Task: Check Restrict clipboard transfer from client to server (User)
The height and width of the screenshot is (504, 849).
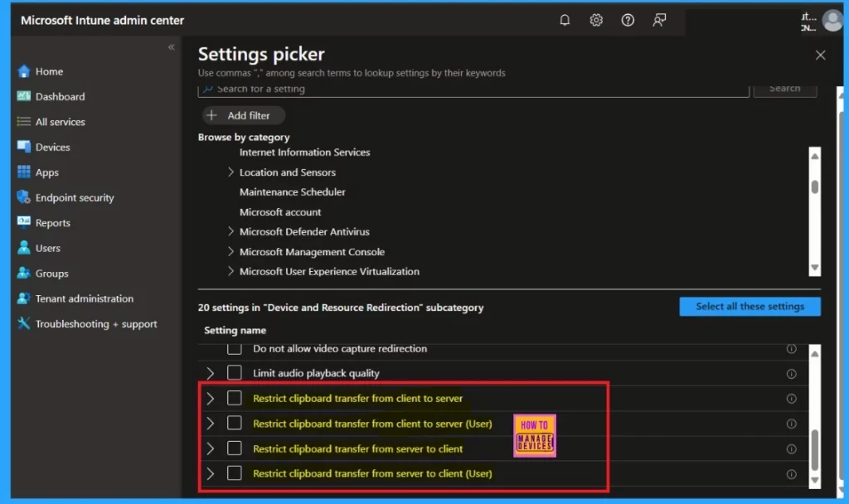Action: click(235, 423)
